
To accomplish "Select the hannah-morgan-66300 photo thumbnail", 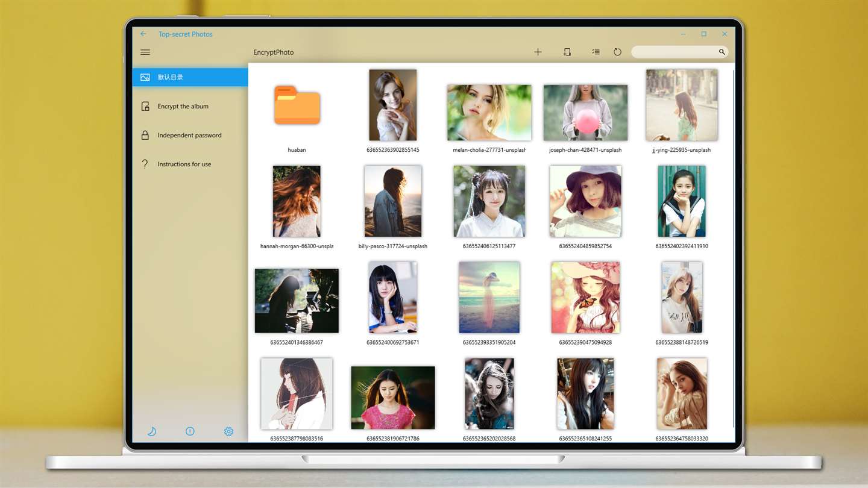I will pos(297,201).
